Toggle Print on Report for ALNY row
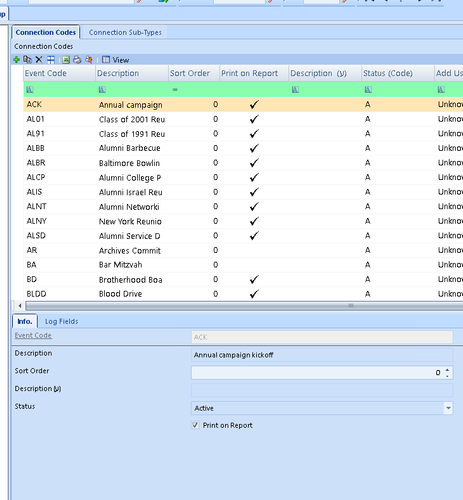Image resolution: width=463 pixels, height=500 pixels. [x=254, y=221]
